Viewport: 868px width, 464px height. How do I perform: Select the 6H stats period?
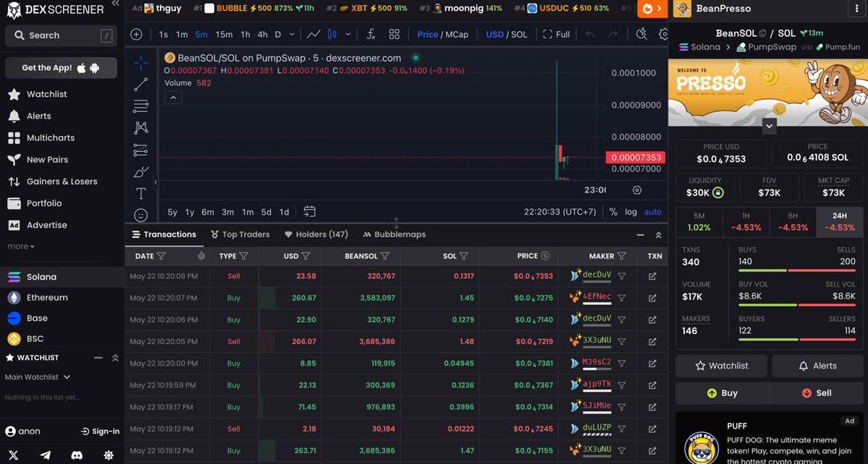793,222
